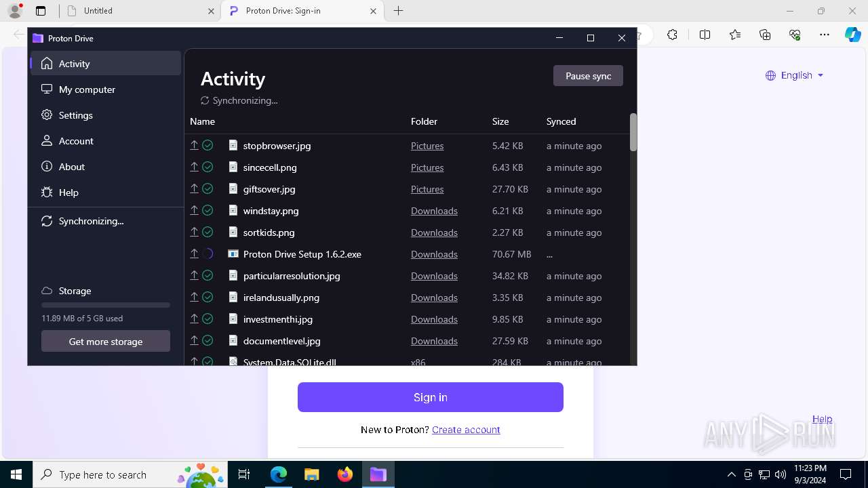Open Pictures folder link for stopbrowser.jpg
The height and width of the screenshot is (488, 868).
tap(427, 146)
